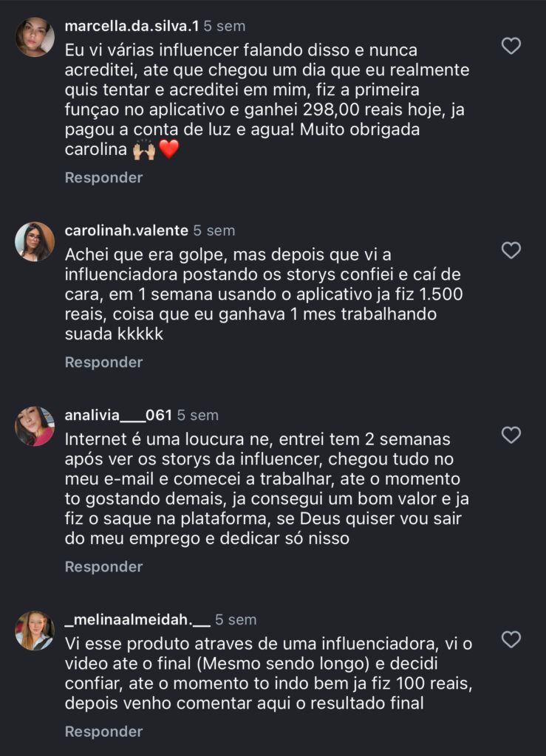Reply to marcella.da.silva.1 using Responder

tap(103, 178)
